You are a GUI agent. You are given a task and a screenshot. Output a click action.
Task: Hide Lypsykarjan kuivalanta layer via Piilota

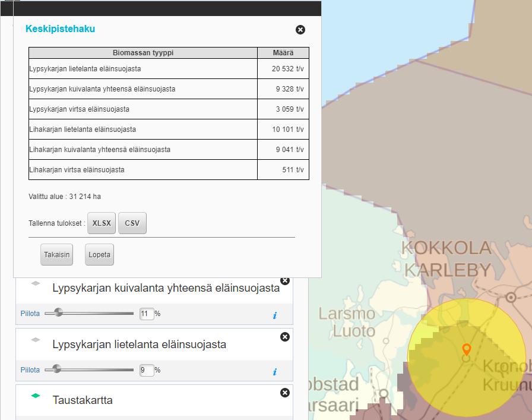coord(30,314)
